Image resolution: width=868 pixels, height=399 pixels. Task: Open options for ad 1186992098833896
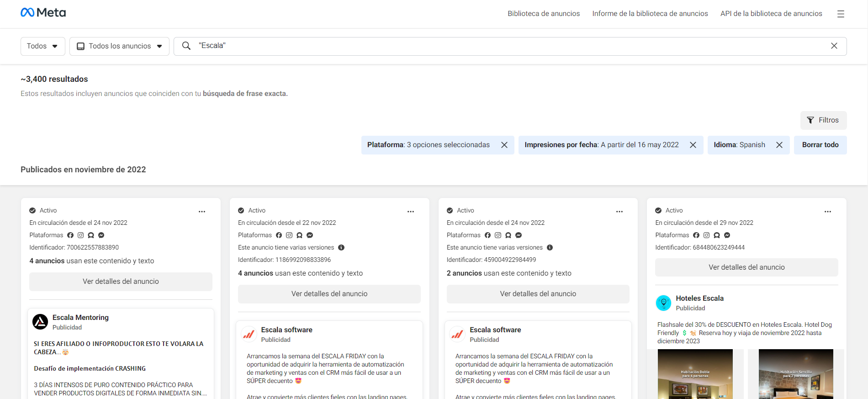coord(411,212)
